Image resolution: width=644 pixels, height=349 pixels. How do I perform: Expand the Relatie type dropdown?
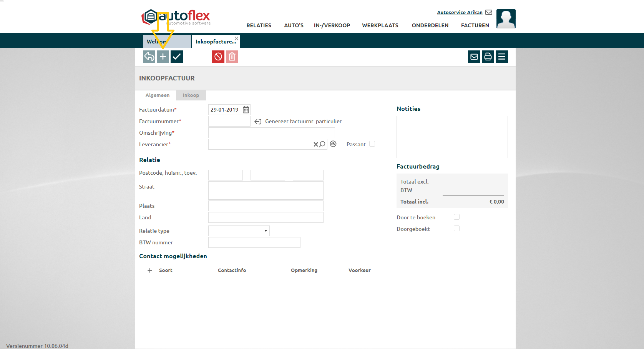pos(239,231)
